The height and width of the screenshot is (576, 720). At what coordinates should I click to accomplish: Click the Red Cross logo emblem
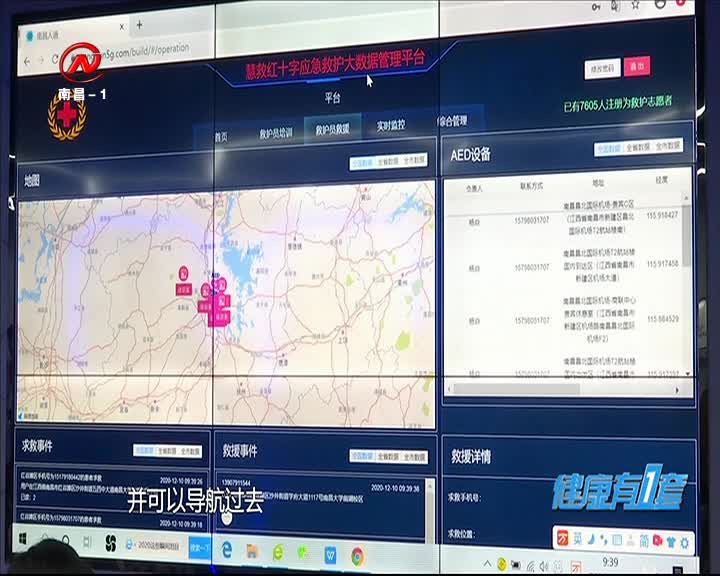click(67, 116)
